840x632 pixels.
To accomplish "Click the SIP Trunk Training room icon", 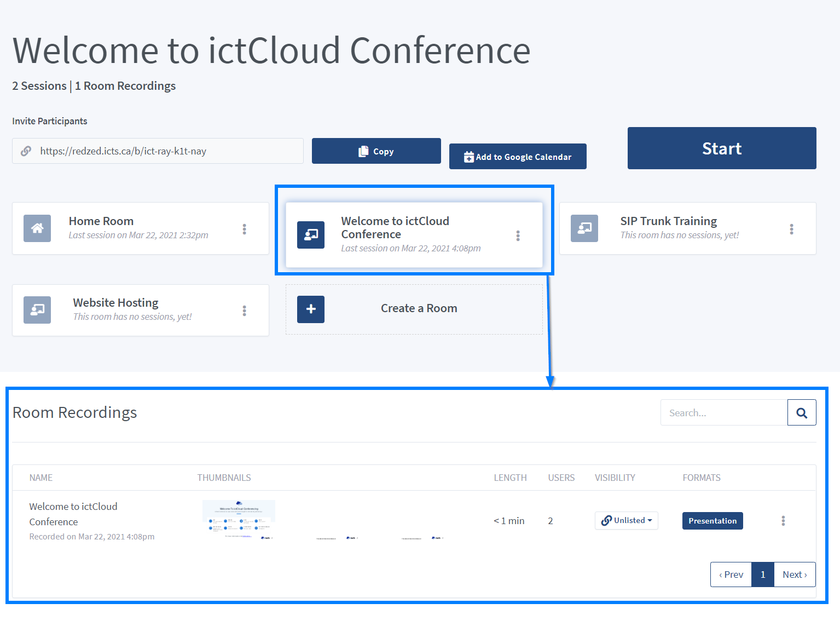I will pos(584,228).
